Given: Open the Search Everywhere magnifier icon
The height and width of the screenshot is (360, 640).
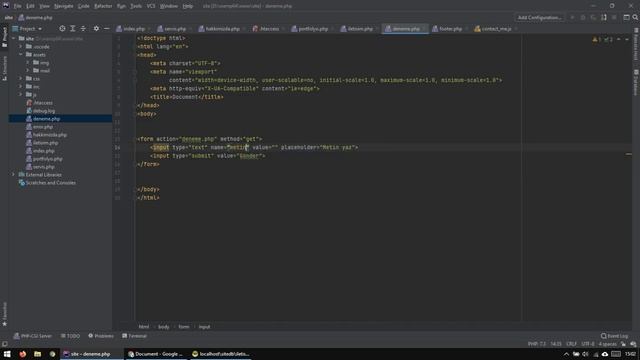Looking at the screenshot, I should tap(635, 18).
